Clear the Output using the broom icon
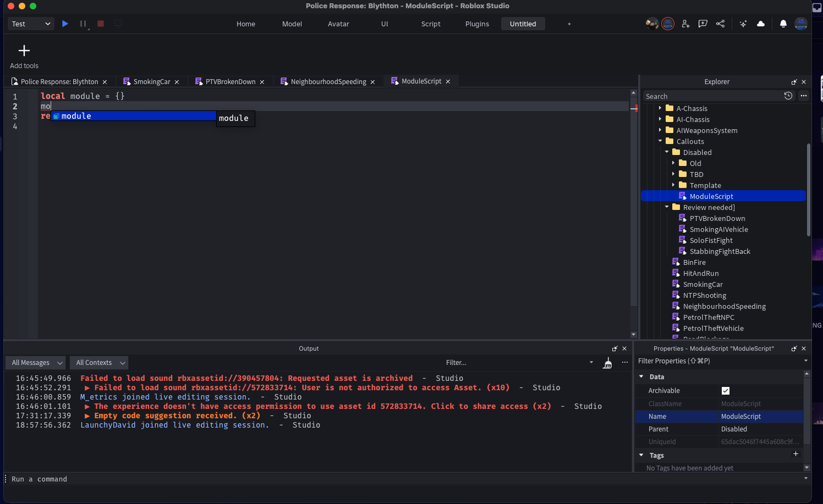This screenshot has width=823, height=504. tap(607, 363)
